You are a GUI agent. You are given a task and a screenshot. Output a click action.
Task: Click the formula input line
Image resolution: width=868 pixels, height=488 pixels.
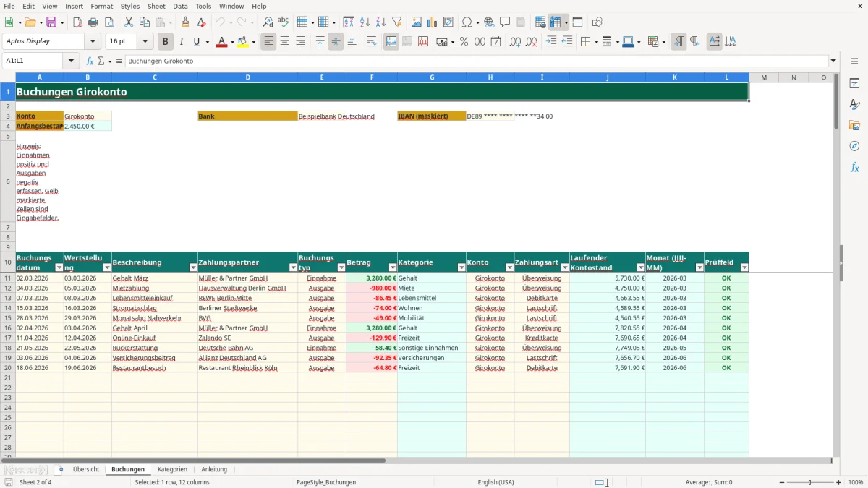coord(477,61)
